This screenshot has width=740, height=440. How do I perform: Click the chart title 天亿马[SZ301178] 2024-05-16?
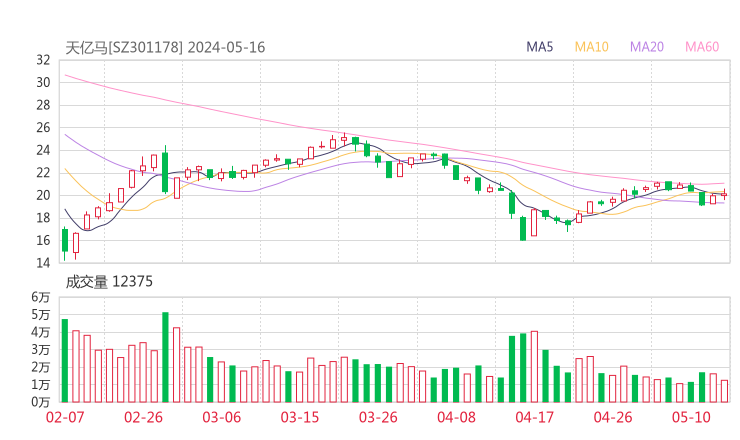165,47
